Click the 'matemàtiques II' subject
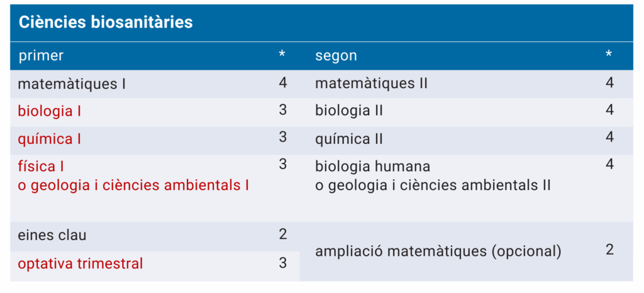Screen dimensions: 644x293 pos(371,84)
